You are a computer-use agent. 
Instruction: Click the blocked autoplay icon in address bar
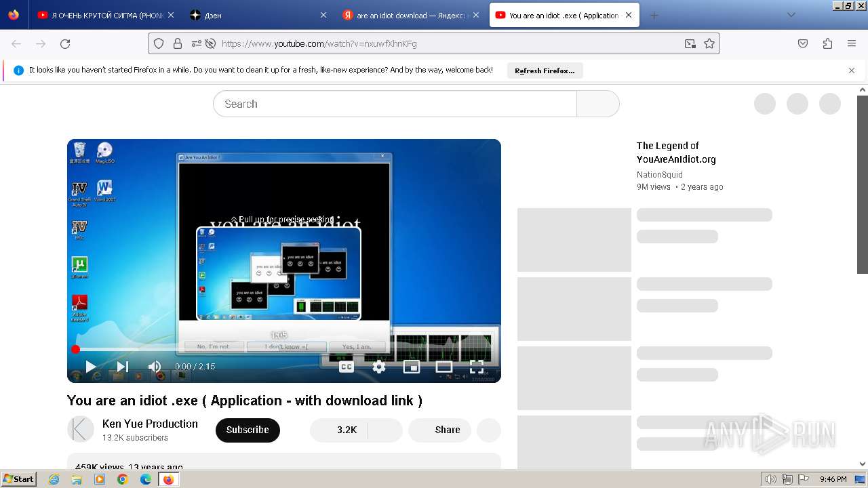coord(210,43)
